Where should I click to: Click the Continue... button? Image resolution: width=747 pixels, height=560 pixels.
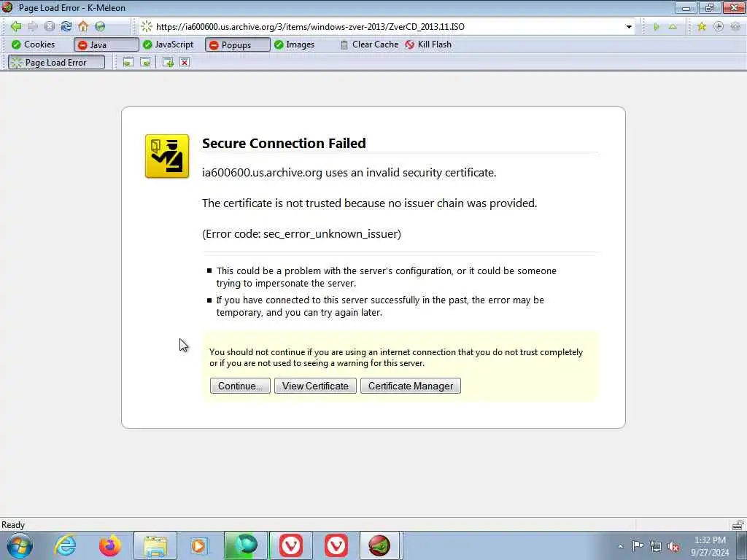(x=240, y=386)
